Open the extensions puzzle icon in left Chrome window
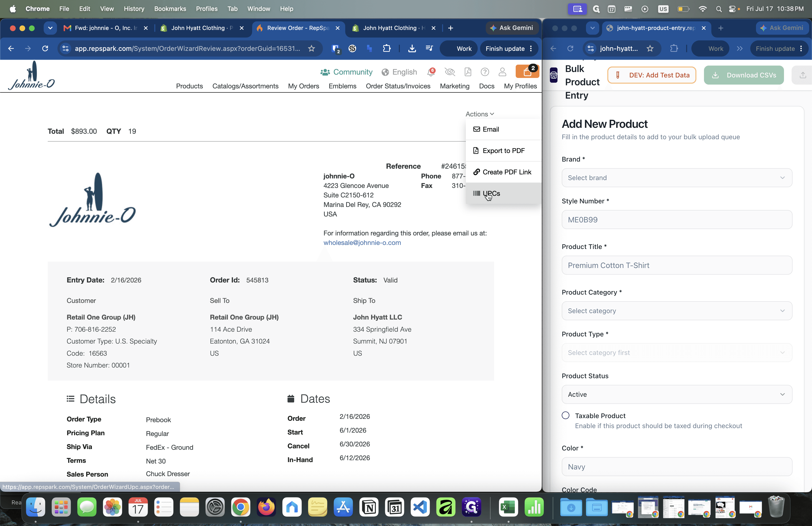Image resolution: width=812 pixels, height=526 pixels. [x=387, y=48]
